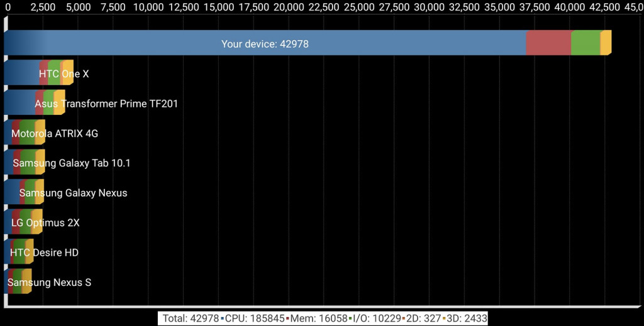Click the "30,000" axis value
The image size is (644, 326).
[x=429, y=7]
